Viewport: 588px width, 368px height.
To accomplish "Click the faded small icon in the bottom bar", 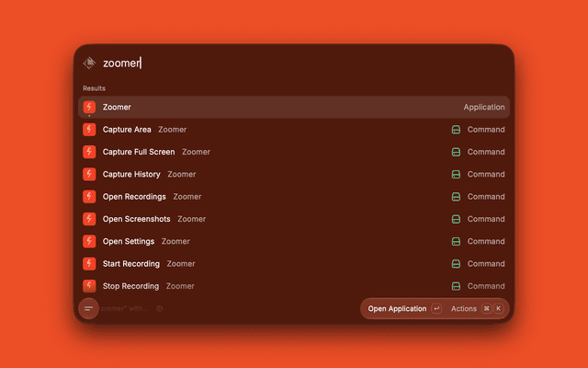I will pyautogui.click(x=159, y=309).
